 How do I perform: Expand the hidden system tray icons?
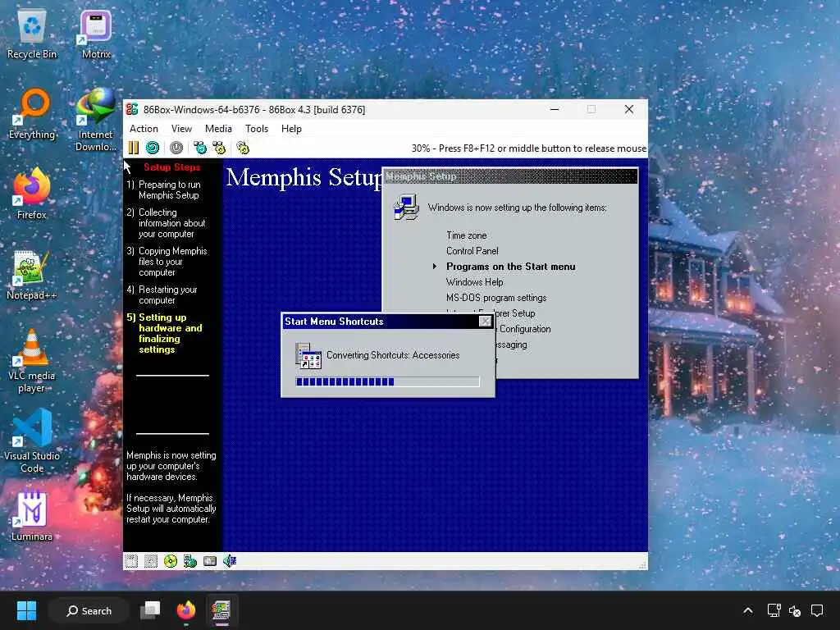tap(748, 610)
